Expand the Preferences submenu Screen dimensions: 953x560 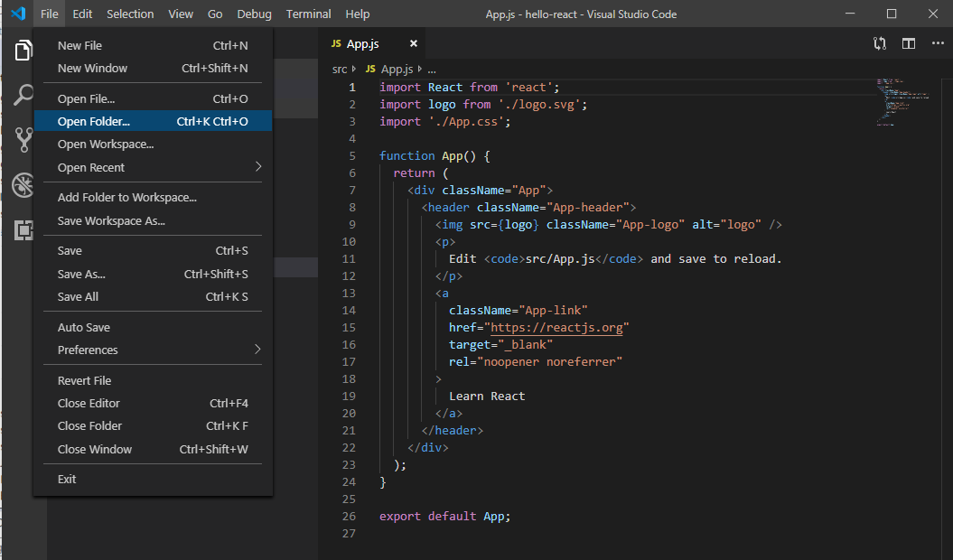pyautogui.click(x=153, y=350)
